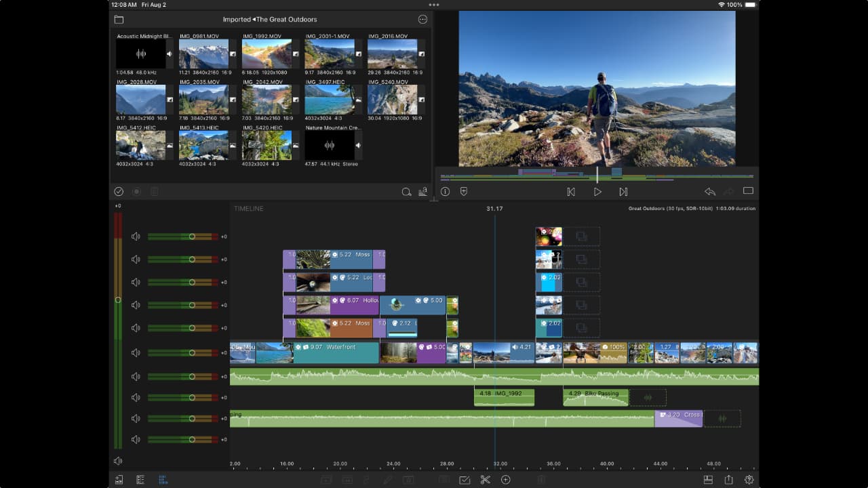Toggle the master volume speaker icon
Image resolution: width=868 pixels, height=488 pixels.
(118, 461)
